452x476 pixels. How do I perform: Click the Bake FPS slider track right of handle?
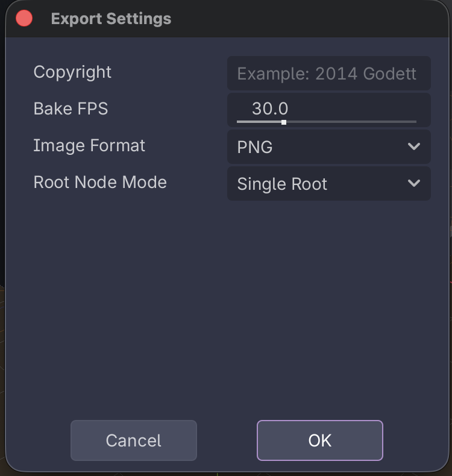coord(350,122)
